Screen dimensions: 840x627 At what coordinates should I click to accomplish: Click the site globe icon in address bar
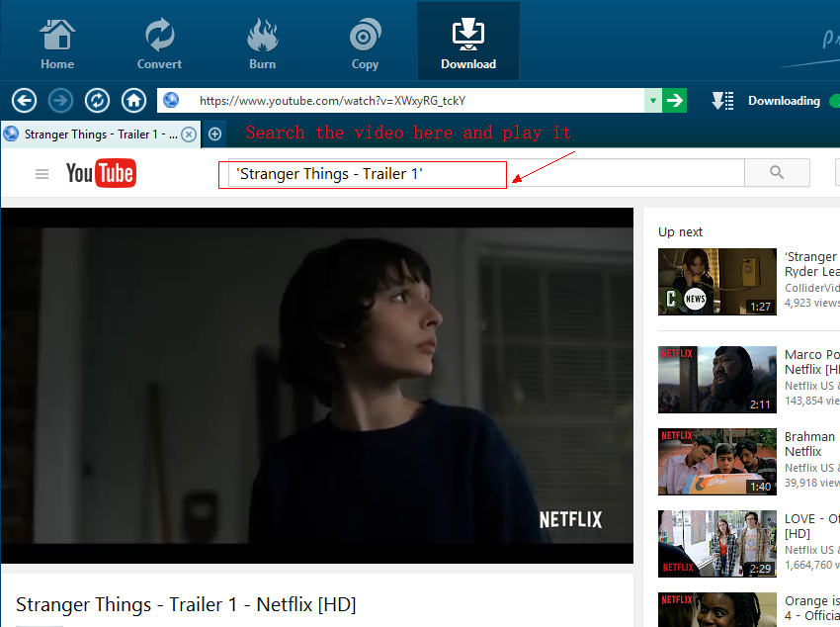click(x=171, y=100)
